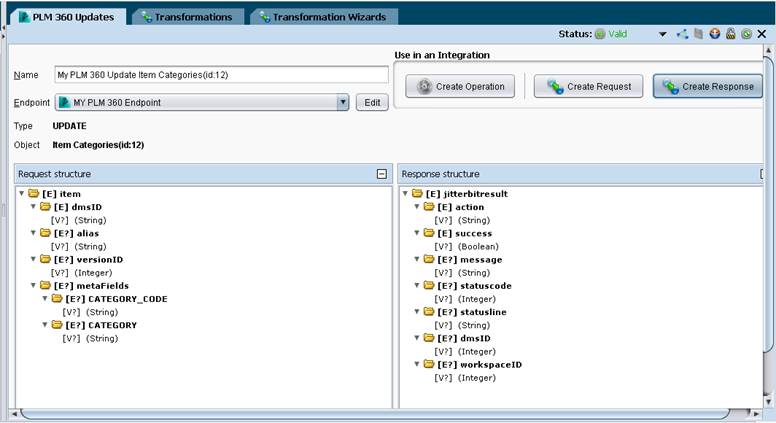Image resolution: width=776 pixels, height=423 pixels.
Task: Click the Create Operation button
Action: (x=460, y=87)
